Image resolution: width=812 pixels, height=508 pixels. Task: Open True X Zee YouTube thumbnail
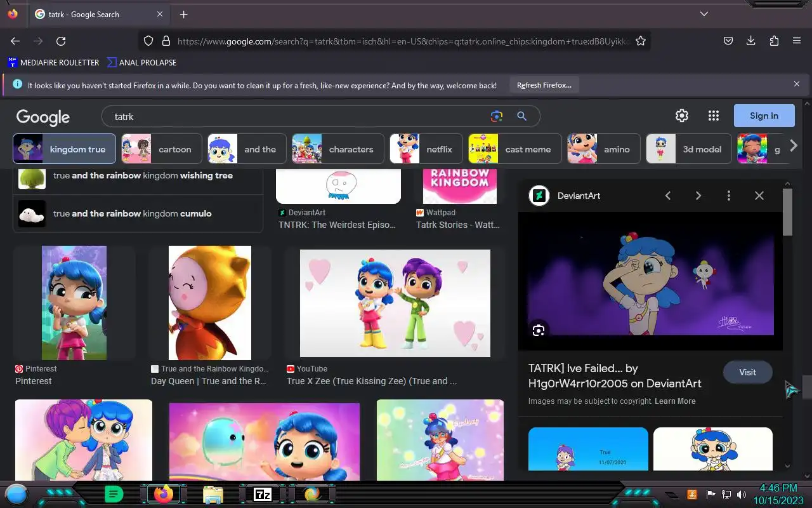(x=395, y=303)
